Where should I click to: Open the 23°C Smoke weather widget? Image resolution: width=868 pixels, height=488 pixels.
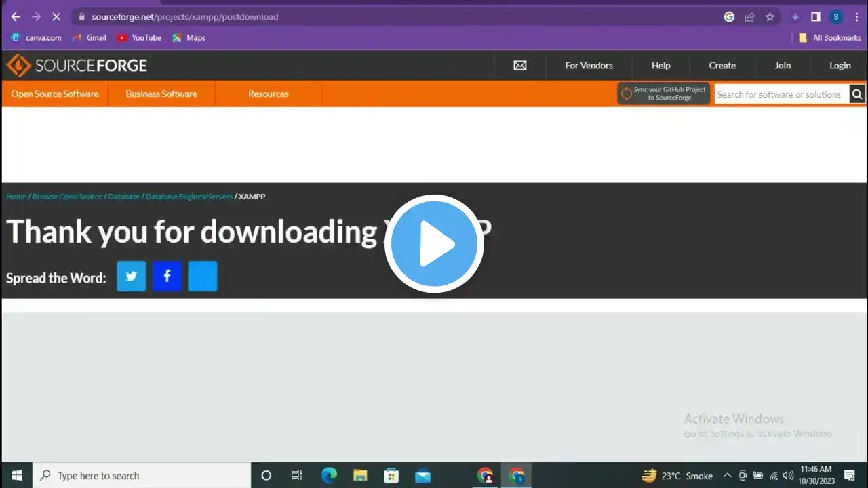[x=677, y=475]
